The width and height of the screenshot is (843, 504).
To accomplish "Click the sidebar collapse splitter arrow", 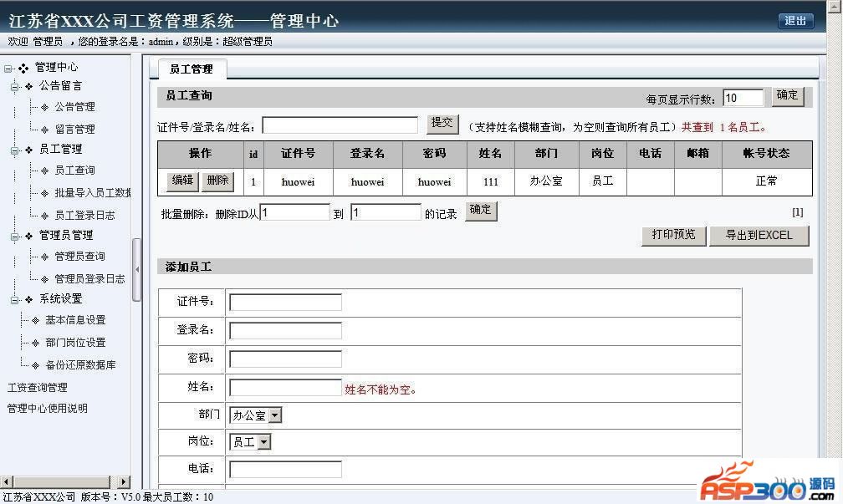I will pos(137,269).
